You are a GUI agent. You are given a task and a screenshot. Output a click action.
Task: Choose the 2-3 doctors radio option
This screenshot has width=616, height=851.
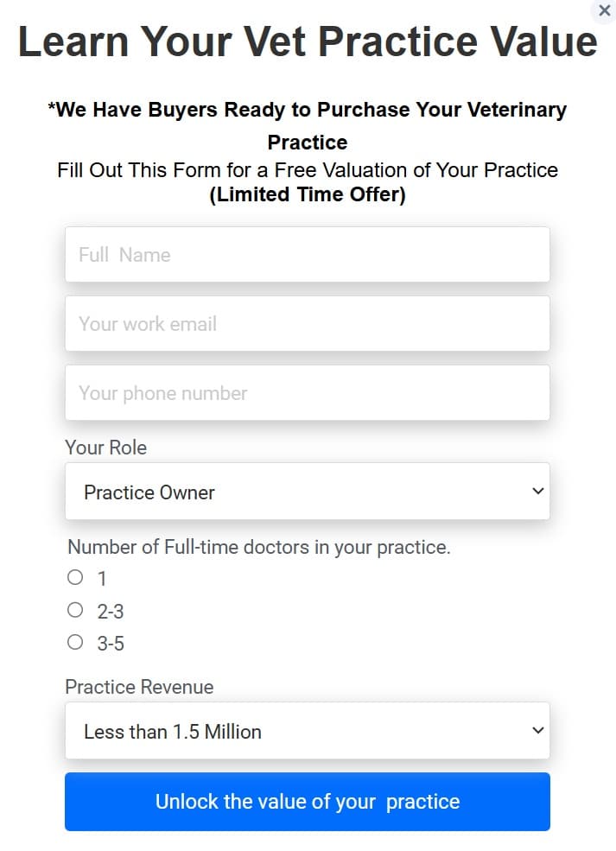(75, 610)
